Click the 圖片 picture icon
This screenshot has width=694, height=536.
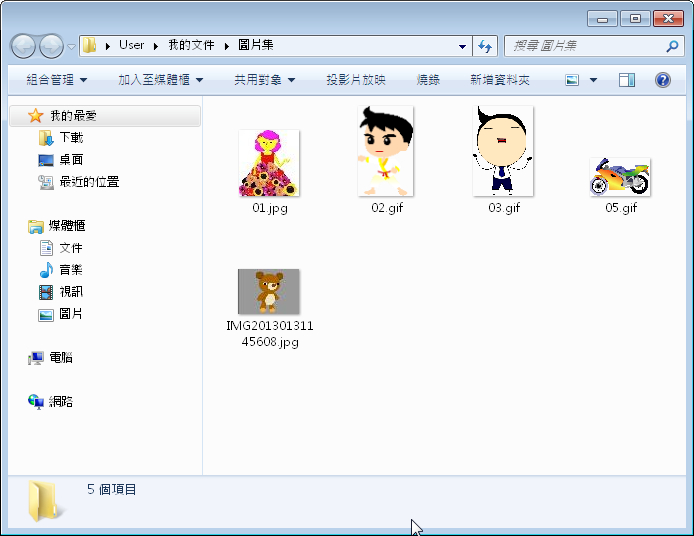pos(46,315)
